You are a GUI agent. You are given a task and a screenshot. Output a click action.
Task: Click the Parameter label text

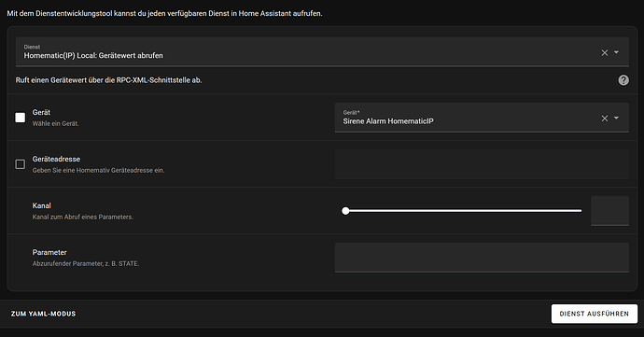(x=49, y=252)
